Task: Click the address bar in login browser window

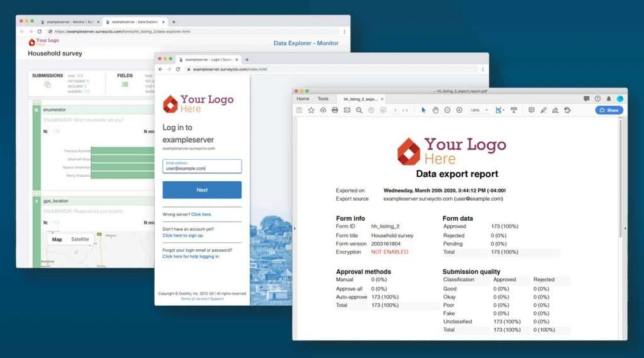Action: point(331,69)
